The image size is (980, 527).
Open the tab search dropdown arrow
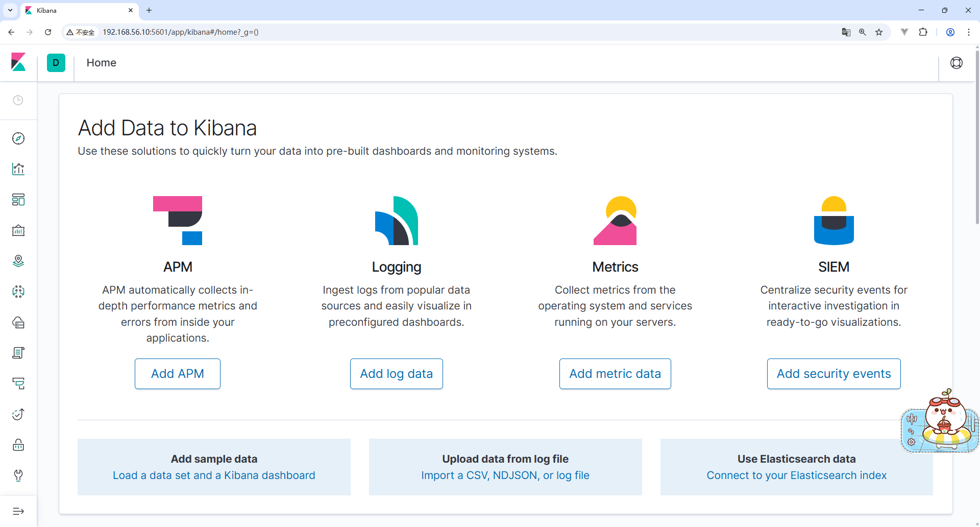10,10
